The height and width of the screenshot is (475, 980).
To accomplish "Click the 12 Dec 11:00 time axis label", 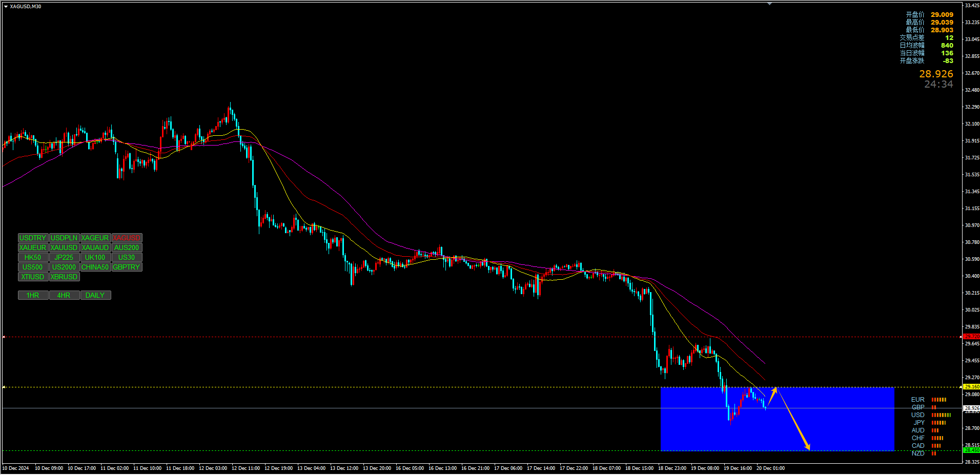I will 246,468.
